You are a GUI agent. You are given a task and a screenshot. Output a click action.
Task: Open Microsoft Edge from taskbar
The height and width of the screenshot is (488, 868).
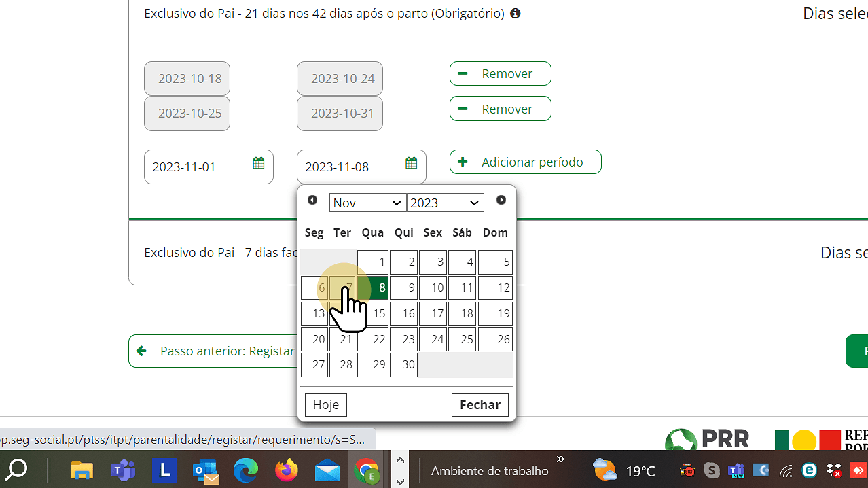[246, 470]
